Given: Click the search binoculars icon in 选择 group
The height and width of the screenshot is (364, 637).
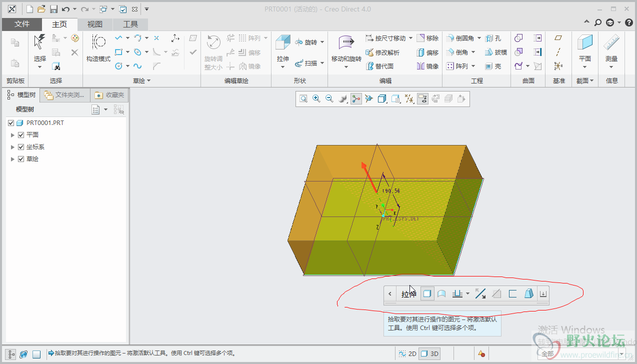Looking at the screenshot, I should click(56, 66).
